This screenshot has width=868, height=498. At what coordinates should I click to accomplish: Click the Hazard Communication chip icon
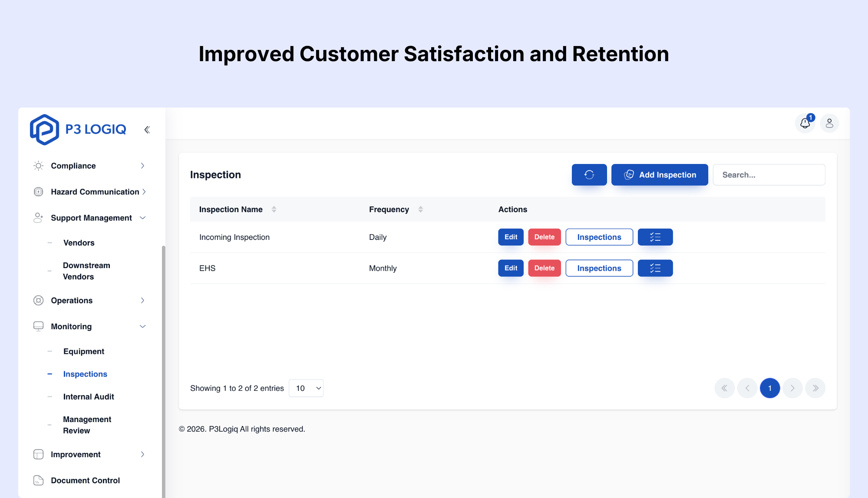(x=39, y=192)
